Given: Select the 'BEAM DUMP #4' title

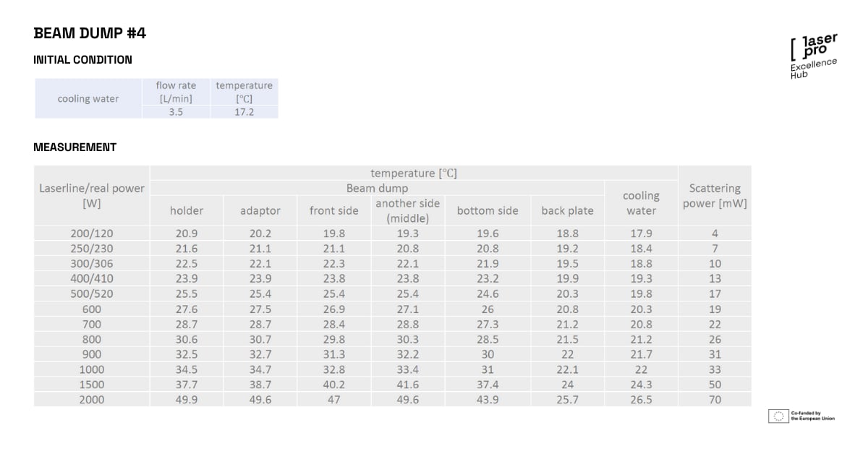Looking at the screenshot, I should pyautogui.click(x=90, y=33).
